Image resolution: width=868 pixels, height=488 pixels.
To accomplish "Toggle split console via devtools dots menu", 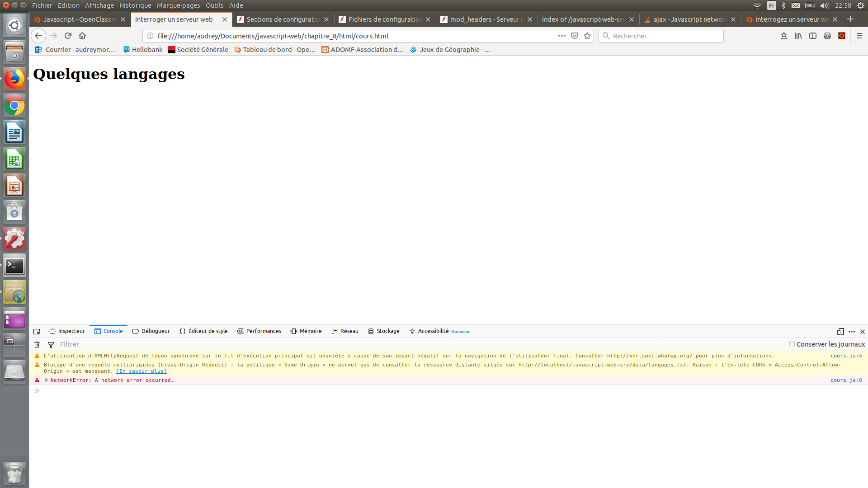I will point(852,331).
